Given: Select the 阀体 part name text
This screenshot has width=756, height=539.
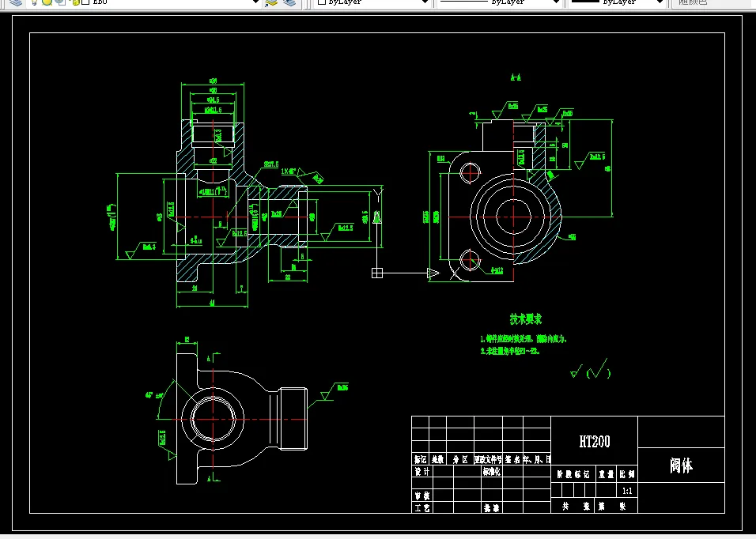Looking at the screenshot, I should click(x=681, y=465).
